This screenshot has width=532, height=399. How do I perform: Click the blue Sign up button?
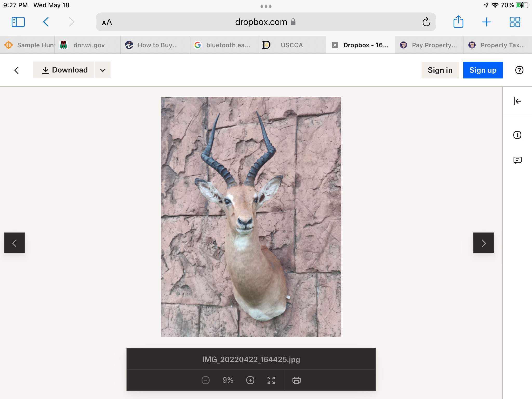pos(483,70)
